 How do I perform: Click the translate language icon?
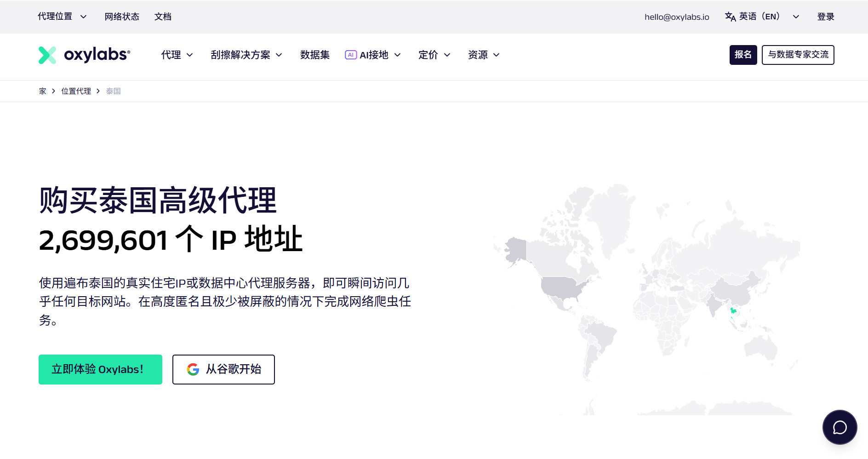pos(730,17)
